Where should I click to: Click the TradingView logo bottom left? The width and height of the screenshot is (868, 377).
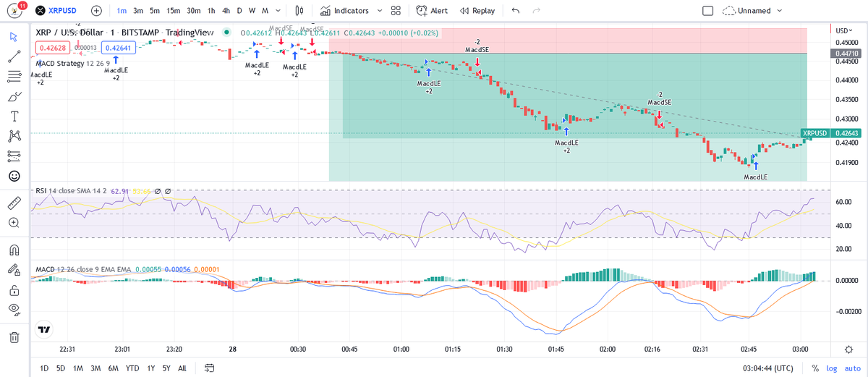[x=44, y=329]
